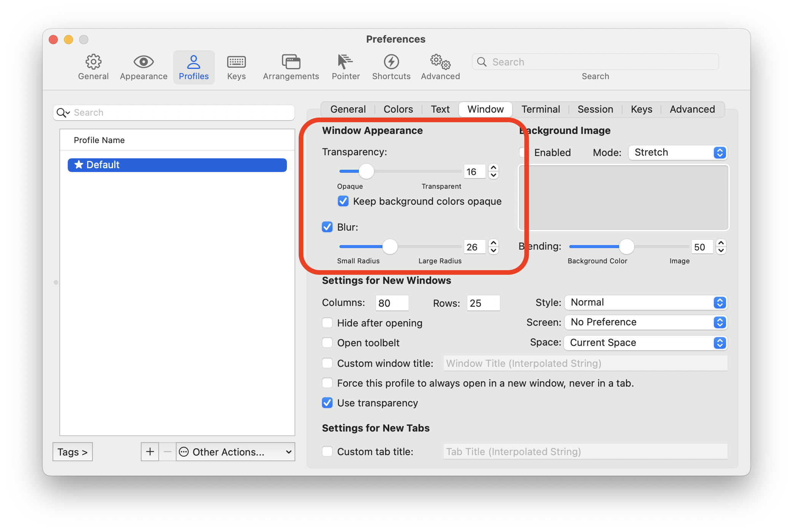Viewport: 793px width, 532px height.
Task: Open the Colors tab
Action: (398, 109)
